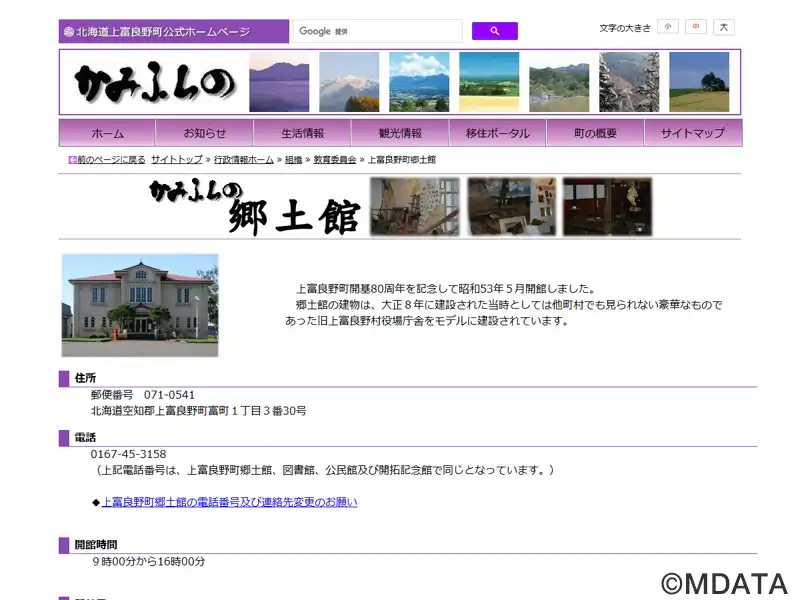Screen dimensions: 800x600
Task: Open the 移住ポータル navigation tab
Action: [497, 133]
